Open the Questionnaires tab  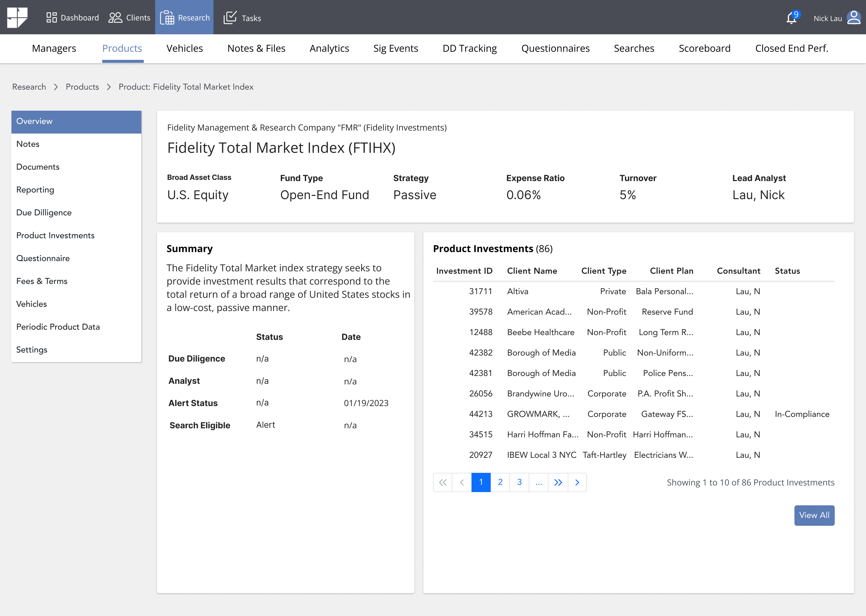[x=555, y=48]
